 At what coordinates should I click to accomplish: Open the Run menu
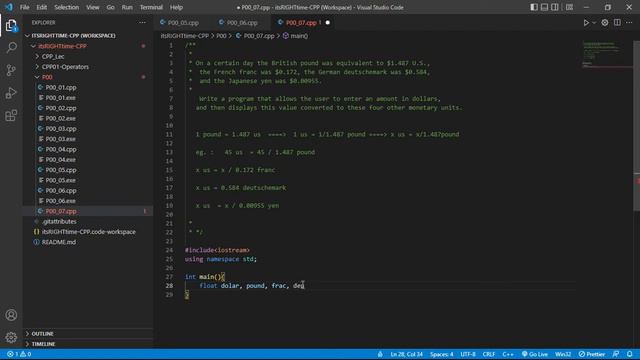coord(127,7)
